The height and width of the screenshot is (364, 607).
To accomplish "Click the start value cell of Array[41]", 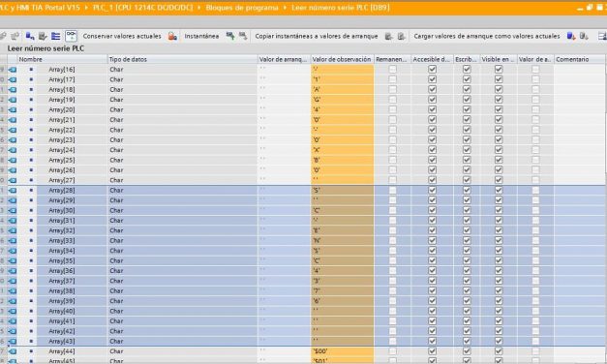I will pos(285,321).
